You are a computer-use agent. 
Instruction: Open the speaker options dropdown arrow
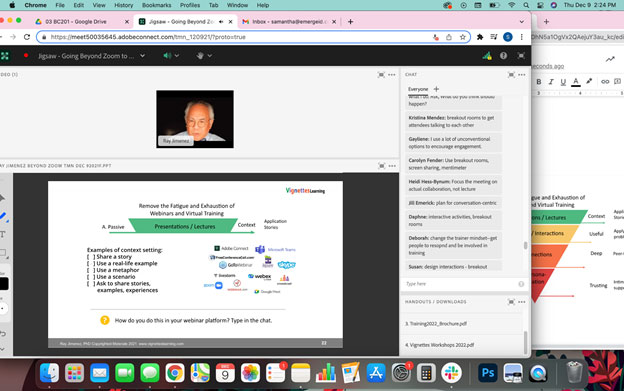pyautogui.click(x=177, y=56)
